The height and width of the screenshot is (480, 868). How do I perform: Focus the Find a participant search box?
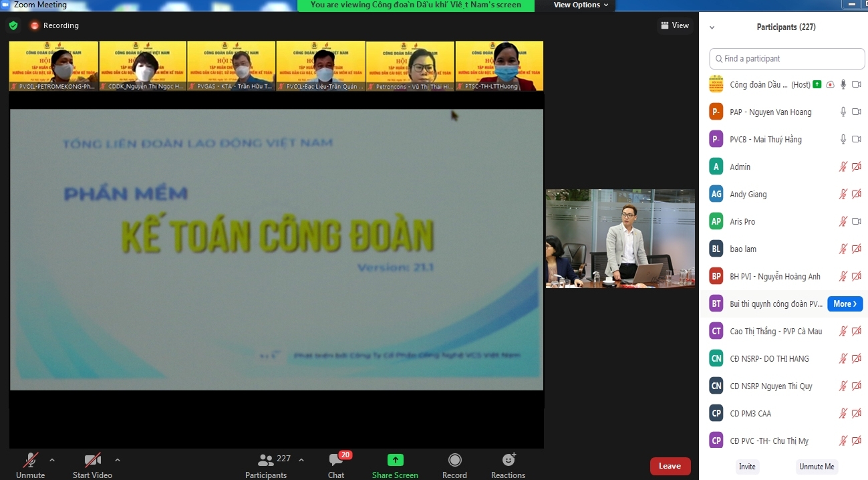(787, 59)
